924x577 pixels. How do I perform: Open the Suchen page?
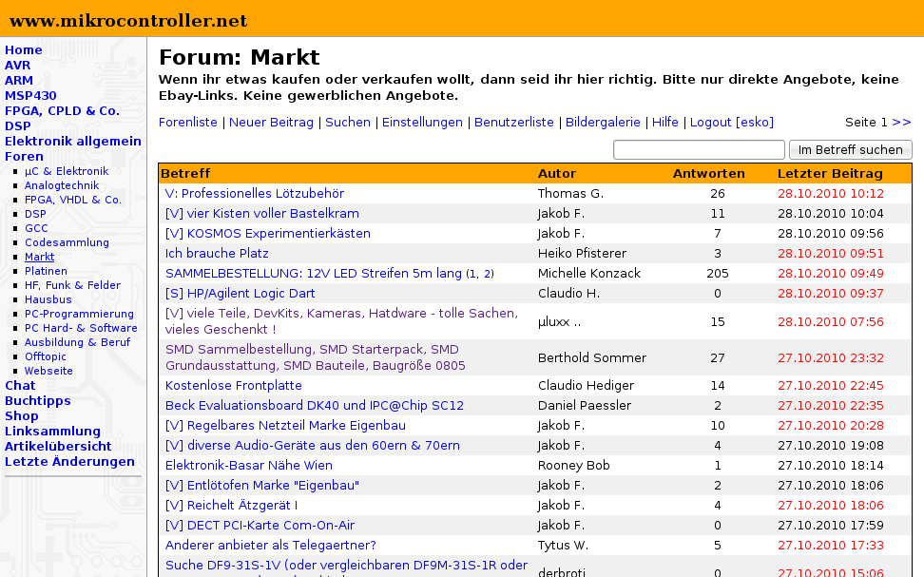(348, 122)
